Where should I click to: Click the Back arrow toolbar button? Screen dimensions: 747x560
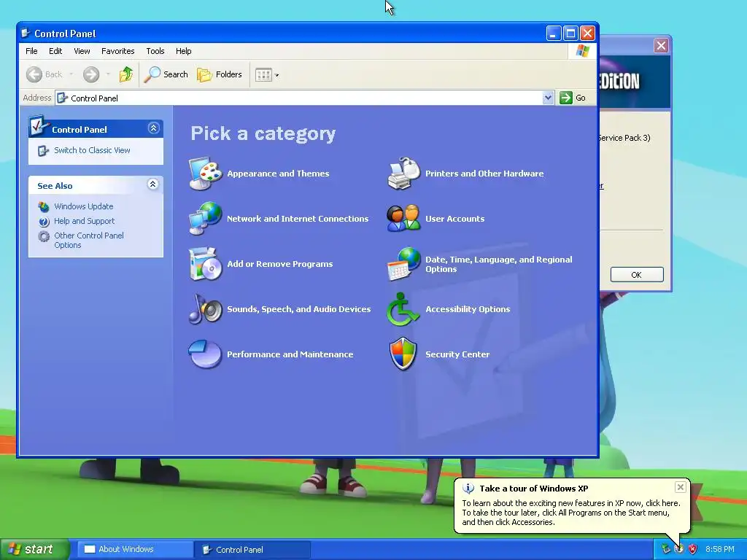(x=34, y=74)
